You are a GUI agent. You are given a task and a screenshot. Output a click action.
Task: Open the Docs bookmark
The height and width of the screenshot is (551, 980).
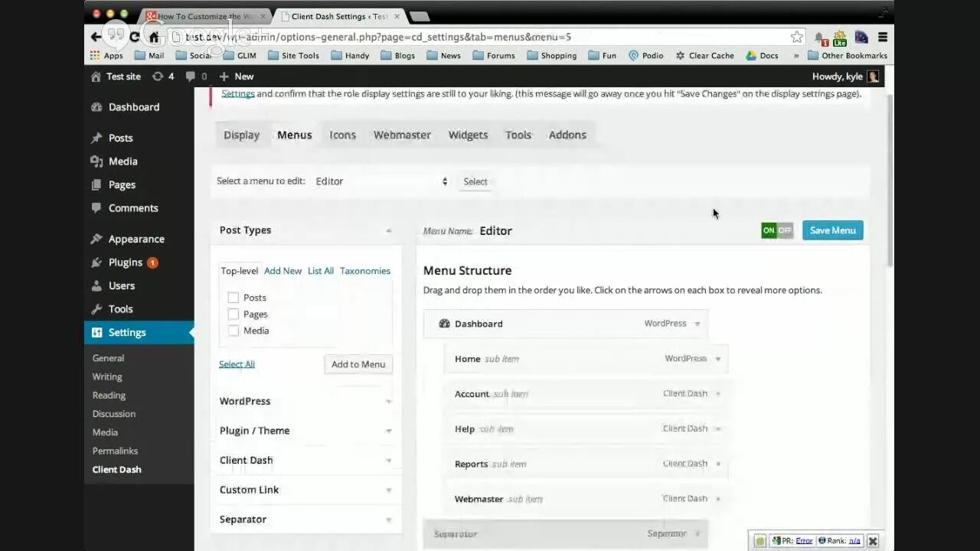coord(762,56)
